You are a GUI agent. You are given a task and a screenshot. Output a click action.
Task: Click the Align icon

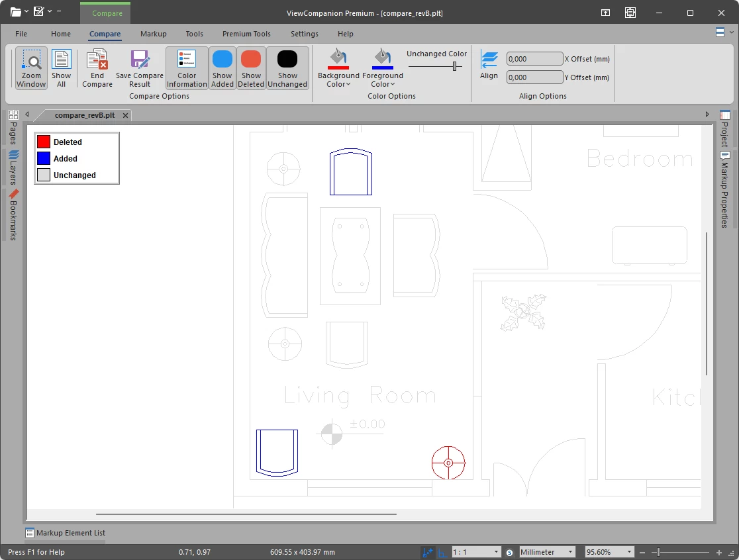pos(489,65)
